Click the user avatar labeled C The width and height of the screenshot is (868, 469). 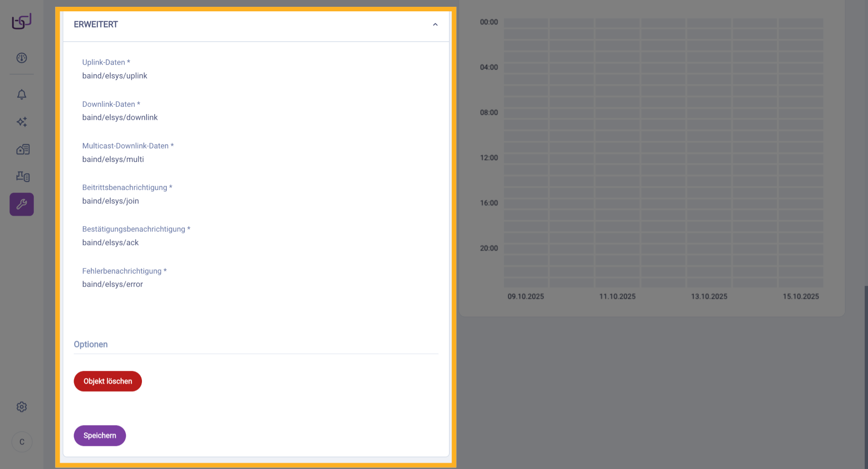click(x=22, y=442)
